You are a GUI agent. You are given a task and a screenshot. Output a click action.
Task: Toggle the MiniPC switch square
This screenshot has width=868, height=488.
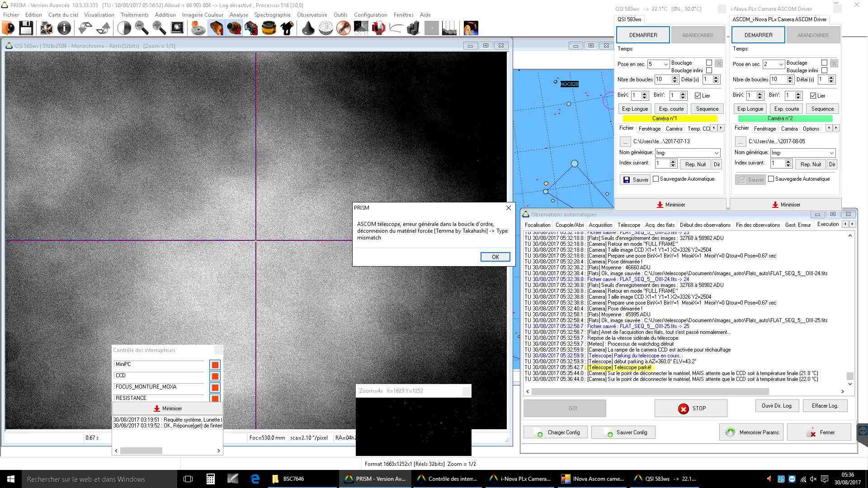tap(215, 365)
